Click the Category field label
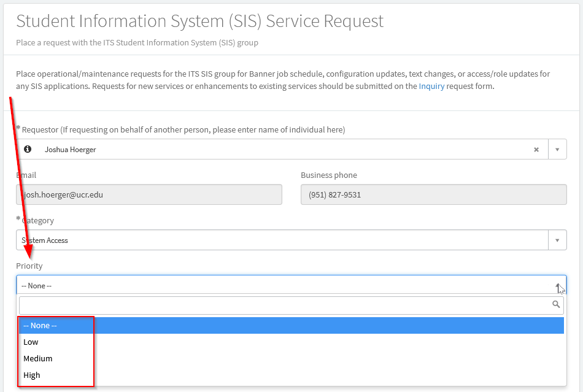583x392 pixels. pos(37,221)
